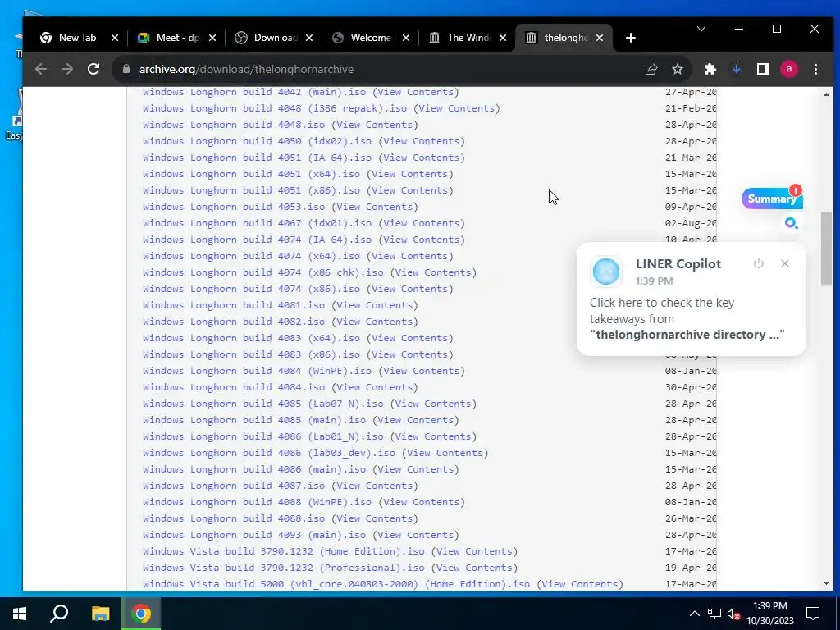Open the tab search dropdown chevron
The width and height of the screenshot is (840, 630).
coord(701,29)
